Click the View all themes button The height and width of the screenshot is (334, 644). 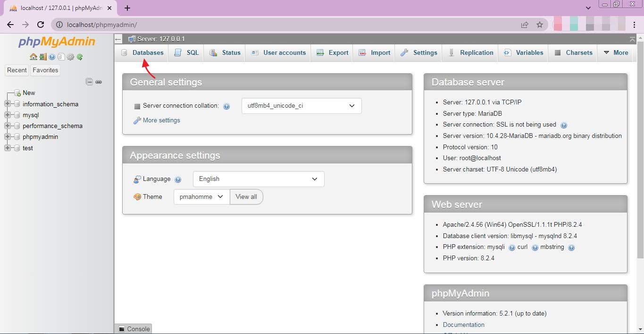(x=246, y=197)
